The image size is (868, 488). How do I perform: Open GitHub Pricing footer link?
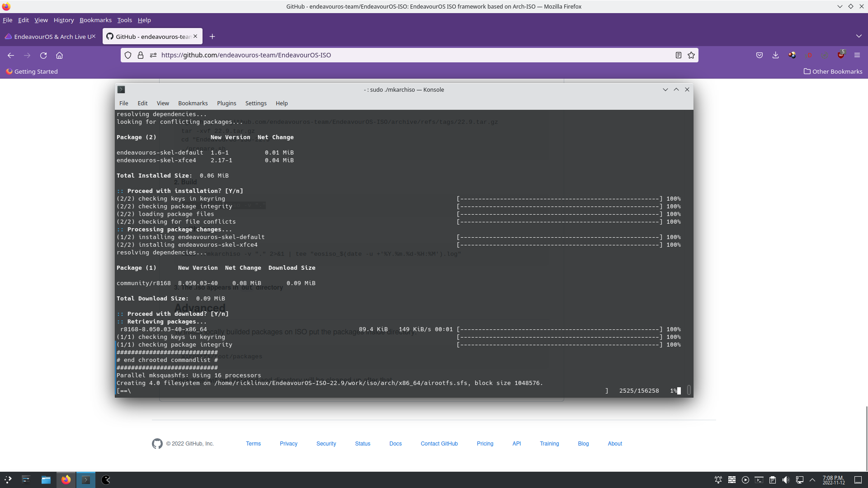tap(485, 444)
